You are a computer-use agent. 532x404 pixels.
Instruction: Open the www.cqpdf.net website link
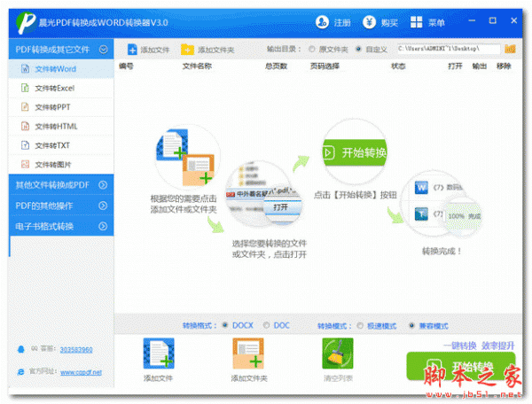coord(81,372)
